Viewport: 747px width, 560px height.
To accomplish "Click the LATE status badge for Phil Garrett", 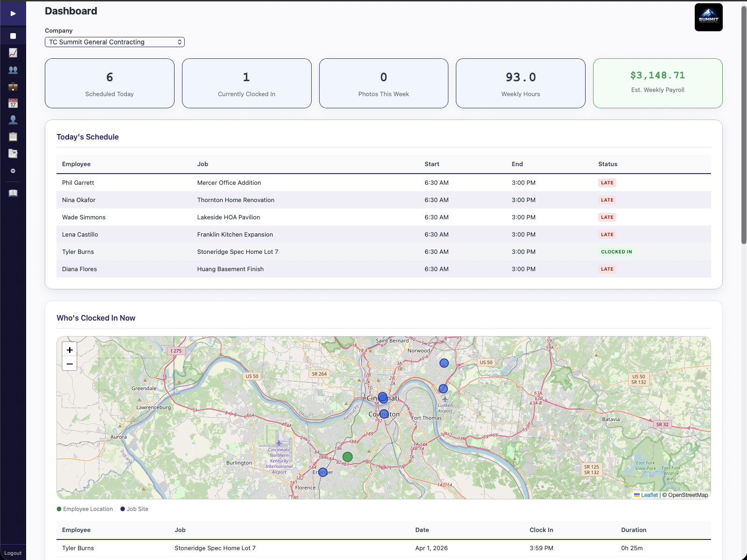I will (x=607, y=182).
